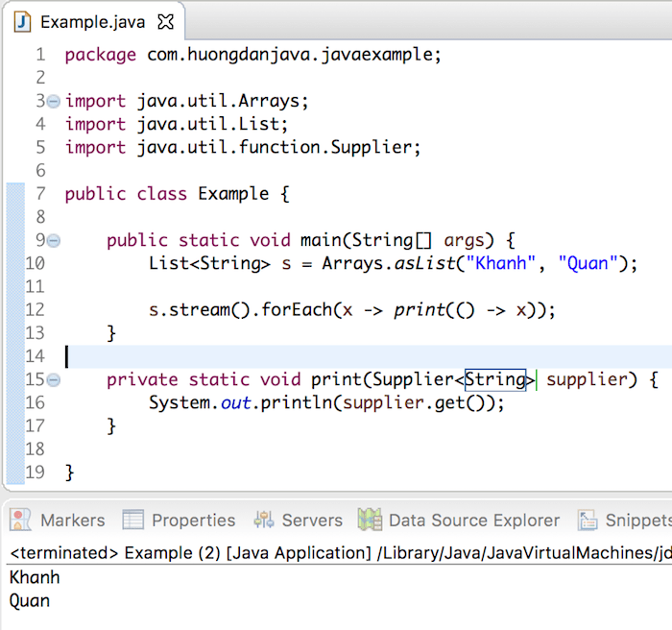Place cursor on empty highlighted line 14
The image size is (672, 630).
(369, 357)
